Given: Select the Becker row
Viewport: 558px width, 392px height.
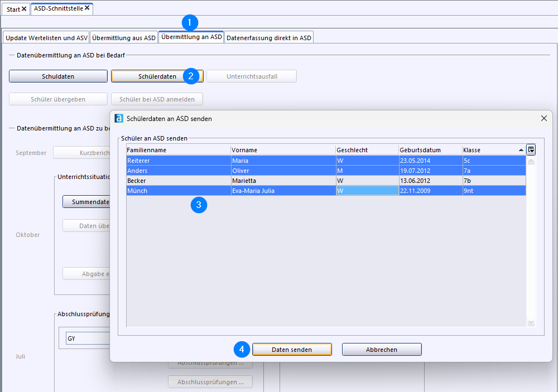Looking at the screenshot, I should click(326, 180).
